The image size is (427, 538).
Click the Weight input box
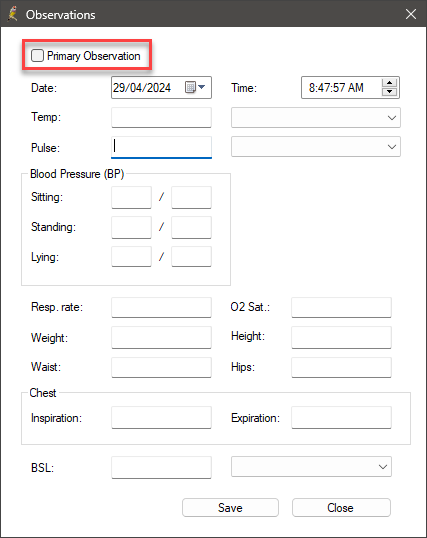(161, 337)
